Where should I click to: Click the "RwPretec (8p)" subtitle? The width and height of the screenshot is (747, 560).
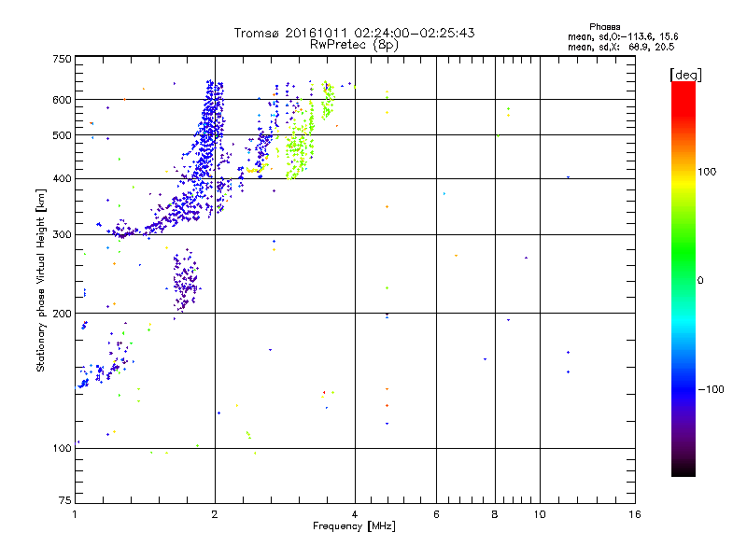pos(354,45)
